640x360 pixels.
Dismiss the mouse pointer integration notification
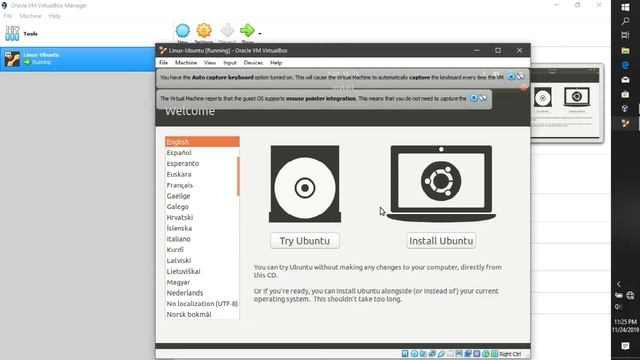click(x=474, y=98)
